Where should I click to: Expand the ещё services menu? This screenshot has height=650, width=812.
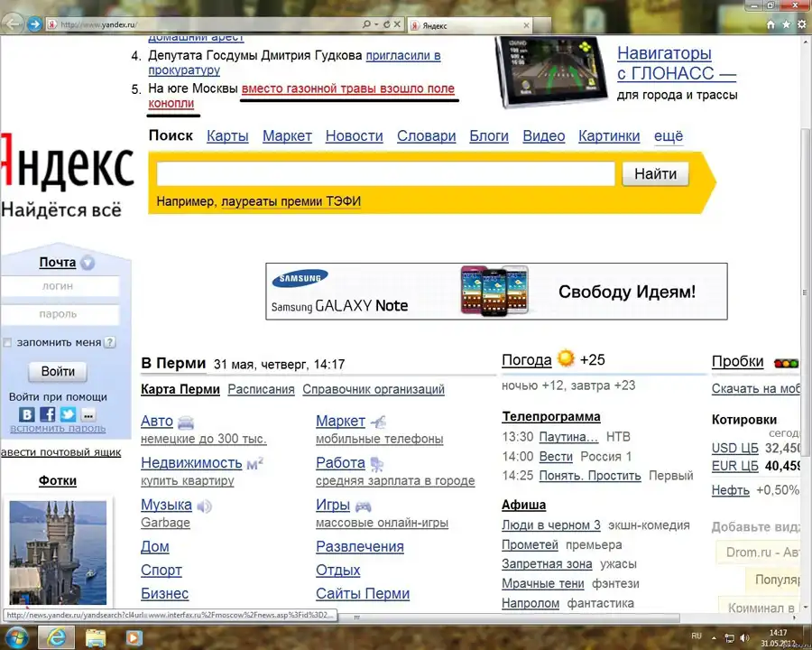coord(668,136)
